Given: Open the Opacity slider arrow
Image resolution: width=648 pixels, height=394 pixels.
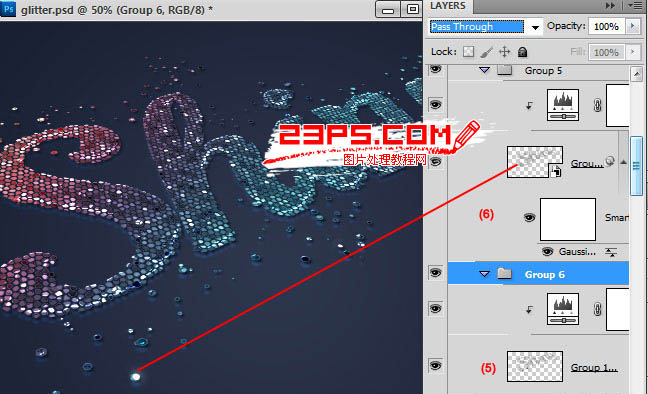Looking at the screenshot, I should click(633, 26).
